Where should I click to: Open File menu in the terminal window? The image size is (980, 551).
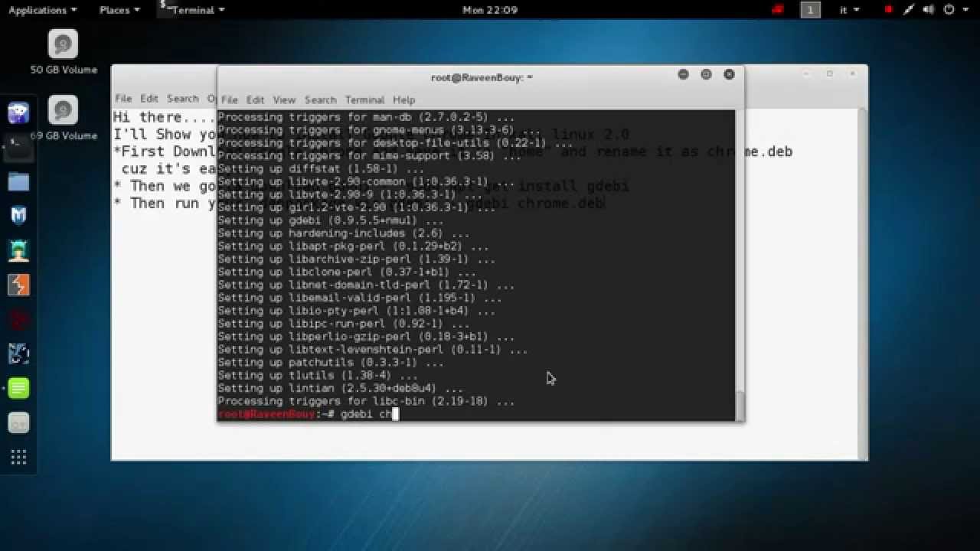pos(229,99)
